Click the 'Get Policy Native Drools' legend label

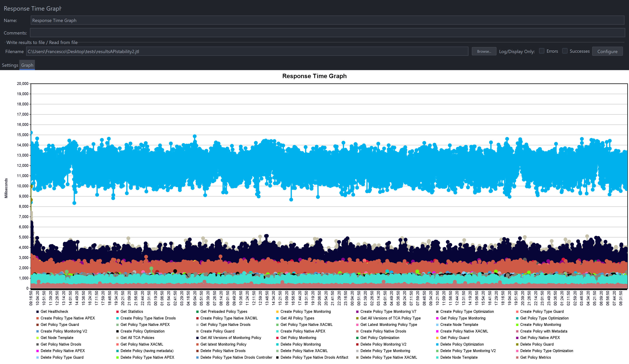(61, 344)
